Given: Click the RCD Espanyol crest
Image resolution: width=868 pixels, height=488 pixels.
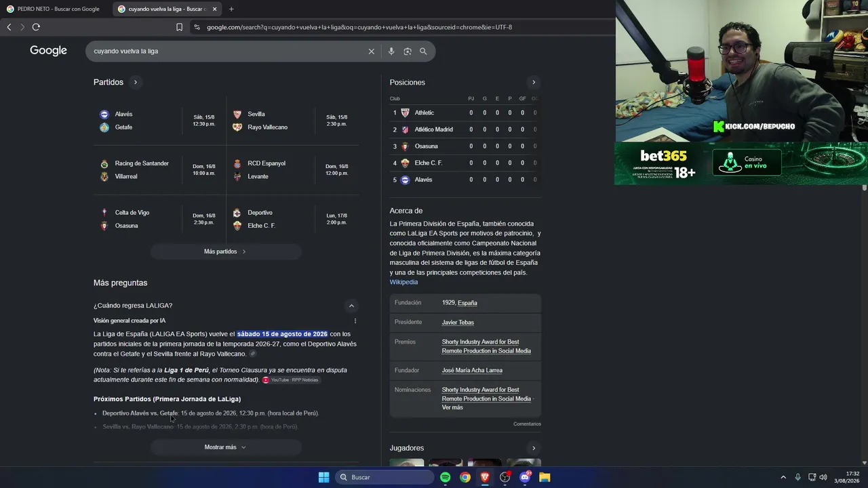Looking at the screenshot, I should pos(237,163).
